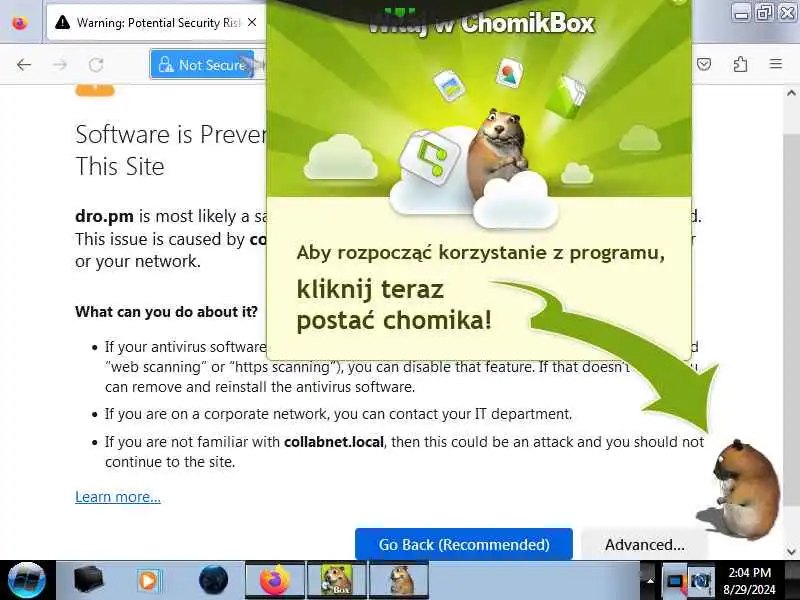800x600 pixels.
Task: Switch to hamster taskbar button
Action: point(399,580)
